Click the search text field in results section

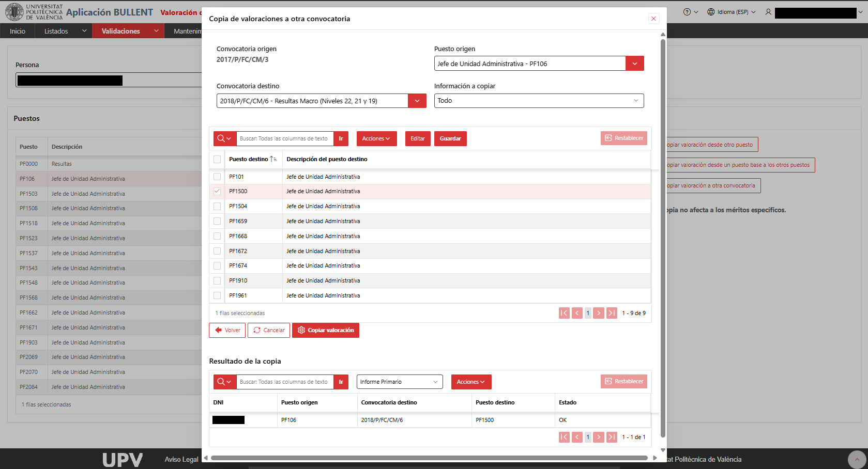pyautogui.click(x=285, y=382)
